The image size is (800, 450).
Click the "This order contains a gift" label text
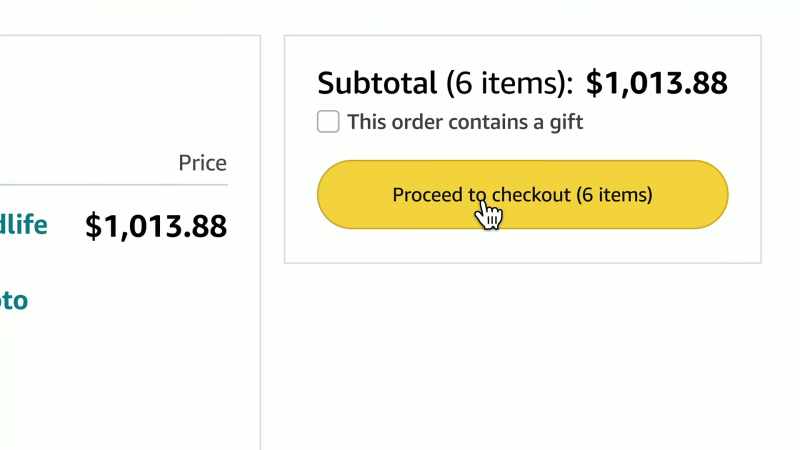pyautogui.click(x=465, y=122)
